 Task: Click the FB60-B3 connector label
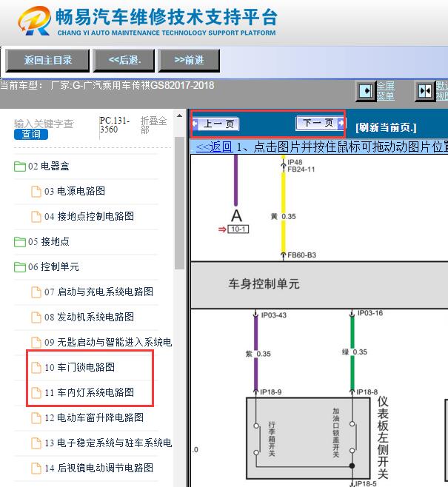tap(301, 255)
